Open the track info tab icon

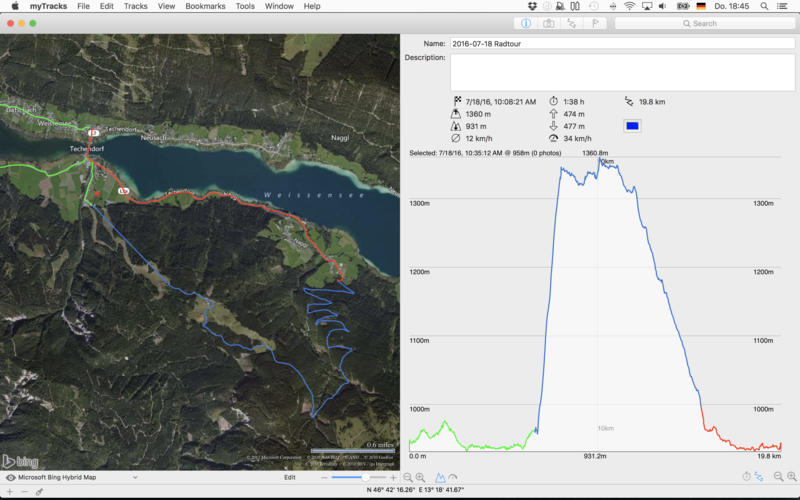coord(526,23)
